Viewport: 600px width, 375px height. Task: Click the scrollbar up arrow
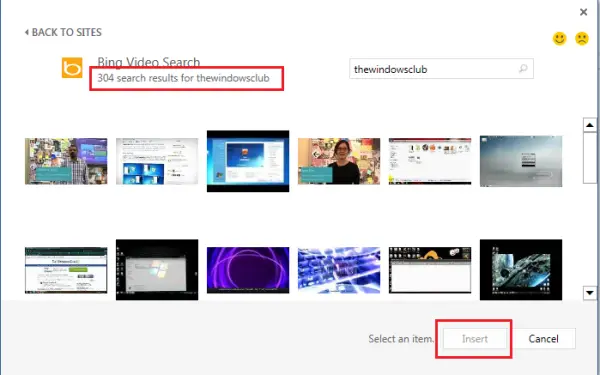[590, 125]
